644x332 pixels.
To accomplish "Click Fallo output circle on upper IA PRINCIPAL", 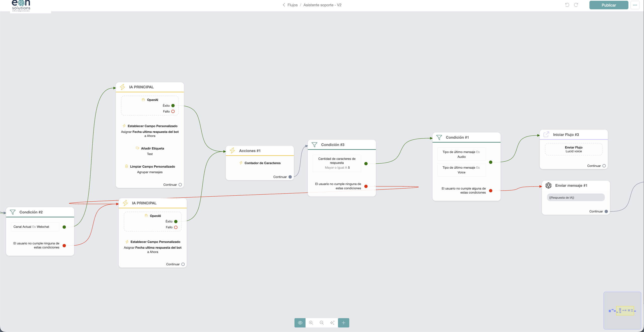I will (x=173, y=112).
